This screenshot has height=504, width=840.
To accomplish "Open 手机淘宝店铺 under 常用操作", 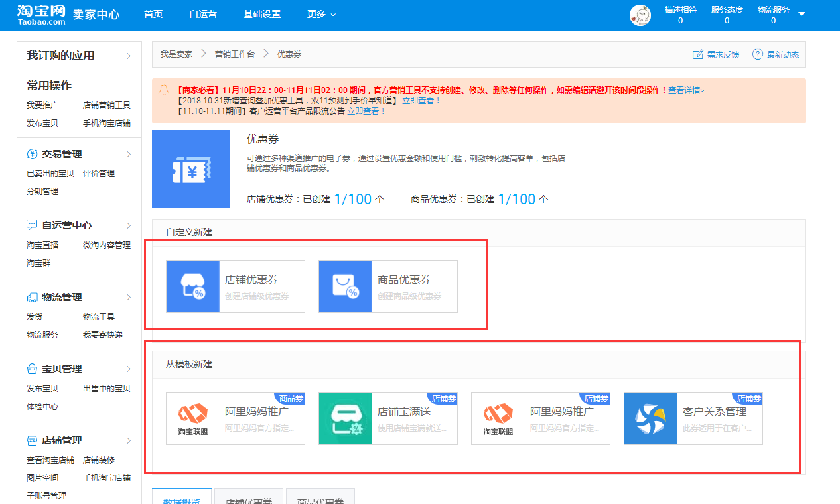I will 107,123.
